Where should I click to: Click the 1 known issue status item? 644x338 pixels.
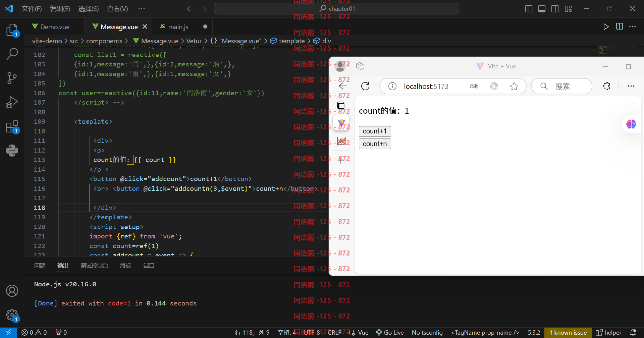[x=568, y=333]
